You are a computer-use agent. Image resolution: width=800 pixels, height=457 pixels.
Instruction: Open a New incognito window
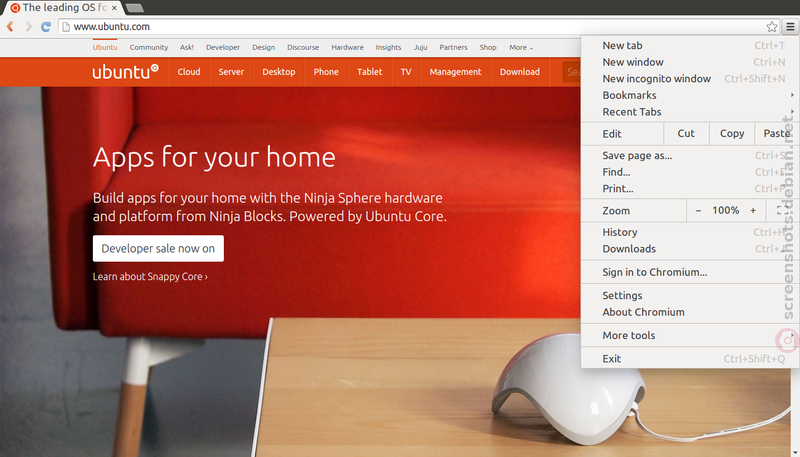(690, 79)
